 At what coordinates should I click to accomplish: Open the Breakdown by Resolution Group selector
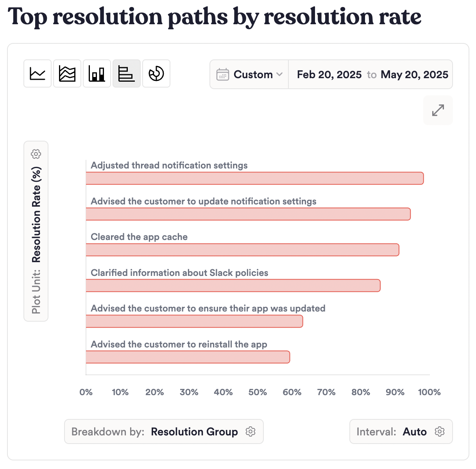point(194,431)
